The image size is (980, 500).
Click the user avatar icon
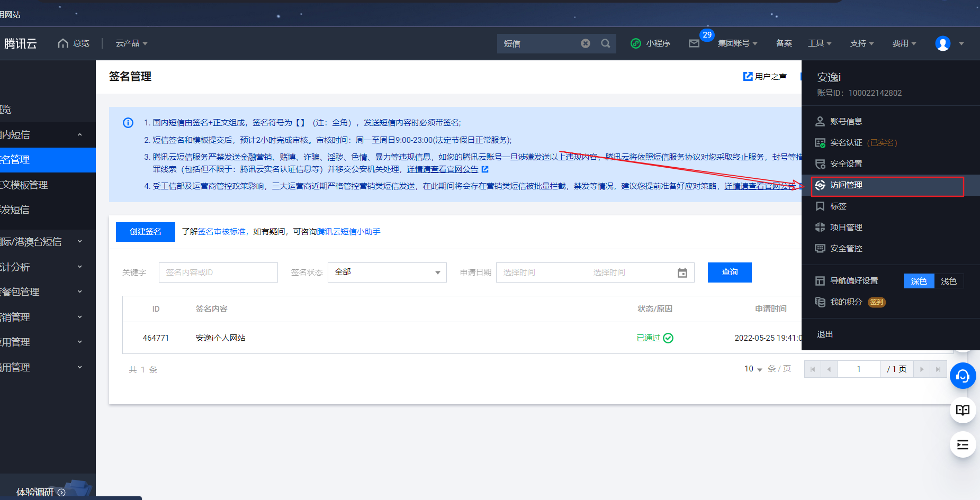tap(943, 43)
